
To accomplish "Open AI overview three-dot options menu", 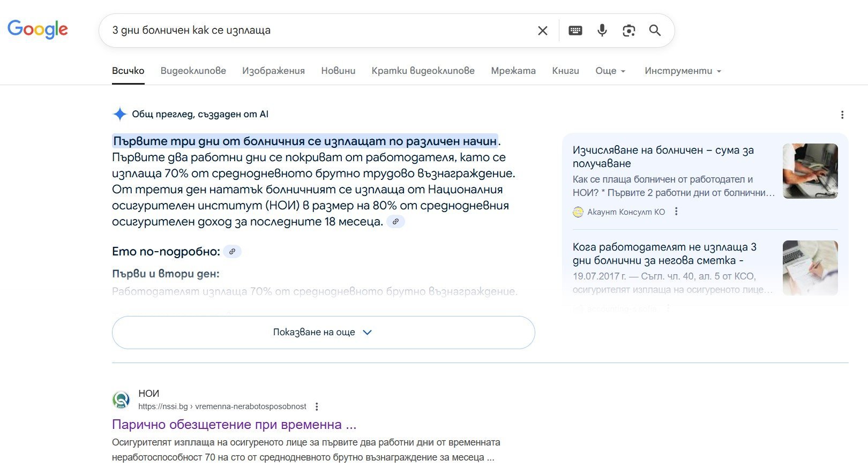I will (842, 115).
